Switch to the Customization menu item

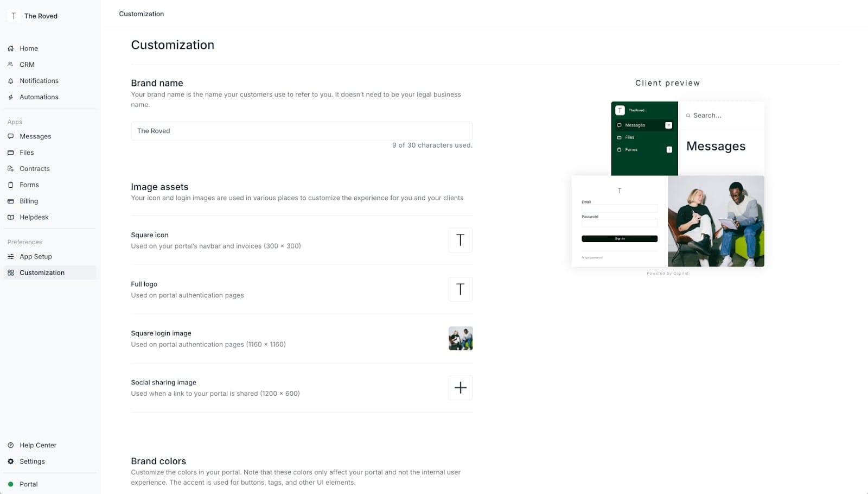(x=42, y=273)
